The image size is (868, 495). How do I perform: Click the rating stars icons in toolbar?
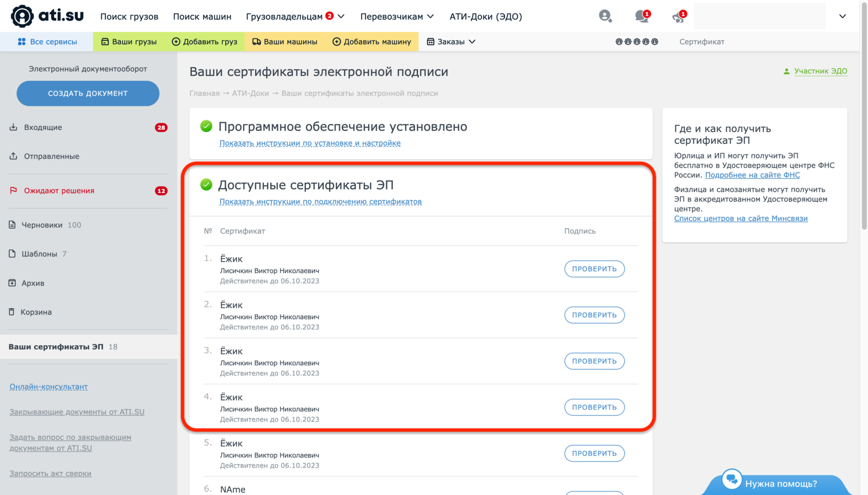pyautogui.click(x=637, y=42)
